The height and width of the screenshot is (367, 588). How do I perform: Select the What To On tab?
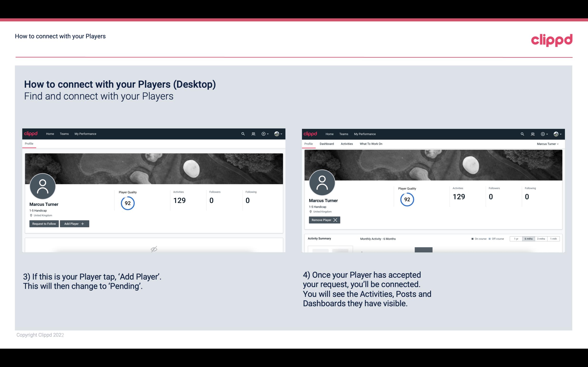[x=371, y=144]
